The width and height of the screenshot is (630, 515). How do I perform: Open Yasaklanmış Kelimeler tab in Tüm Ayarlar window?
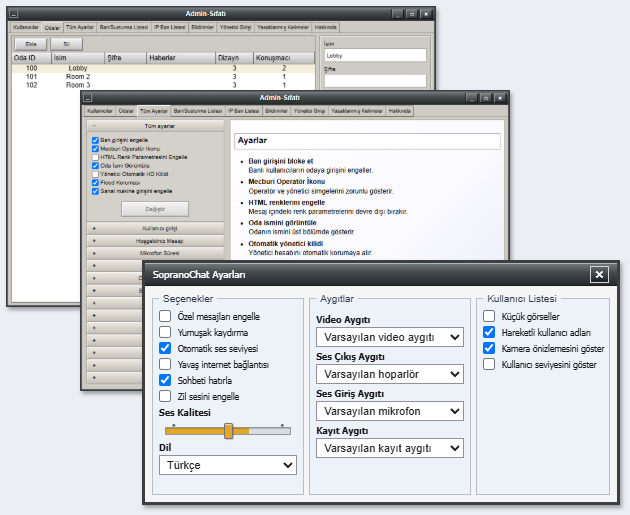pyautogui.click(x=357, y=111)
